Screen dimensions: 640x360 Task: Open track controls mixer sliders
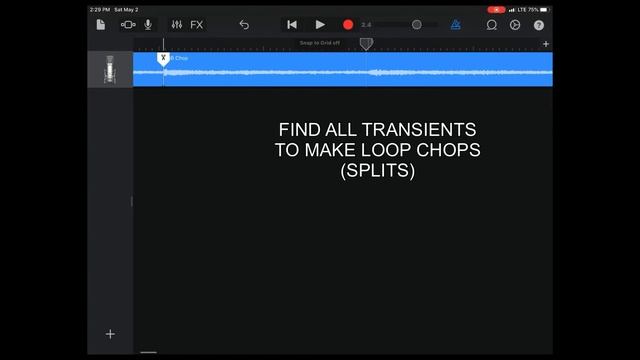point(177,25)
